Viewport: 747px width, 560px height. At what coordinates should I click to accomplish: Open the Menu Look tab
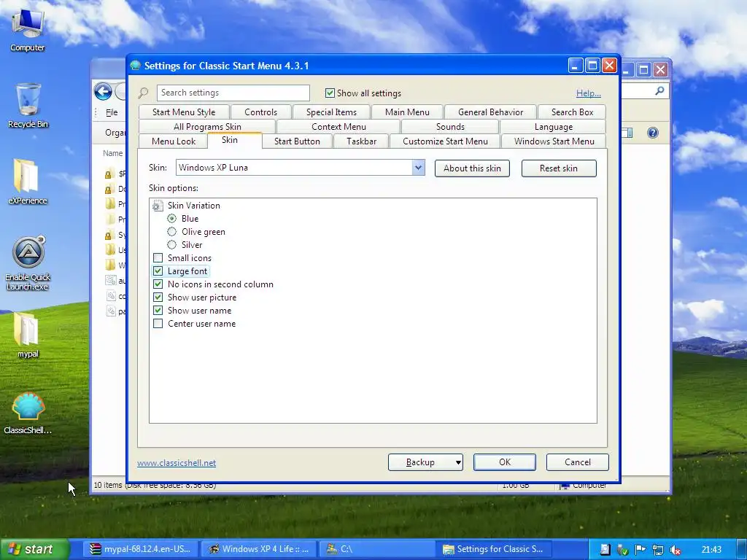click(x=174, y=141)
